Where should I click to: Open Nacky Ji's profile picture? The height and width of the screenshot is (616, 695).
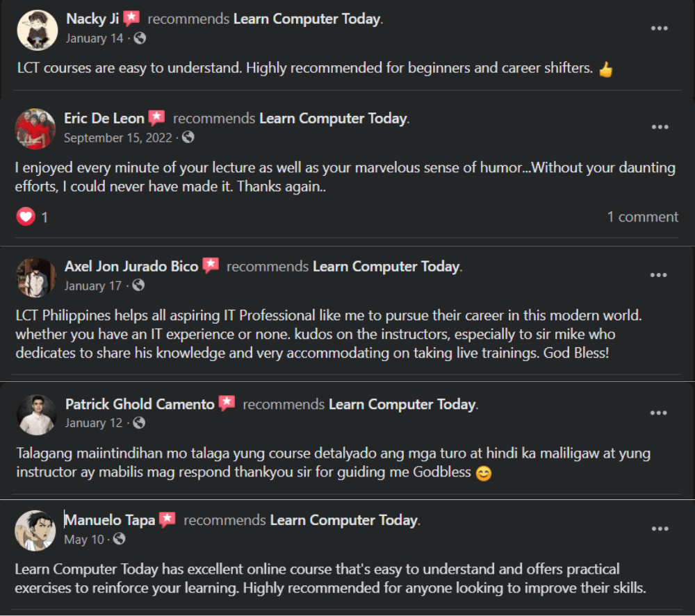(x=36, y=29)
